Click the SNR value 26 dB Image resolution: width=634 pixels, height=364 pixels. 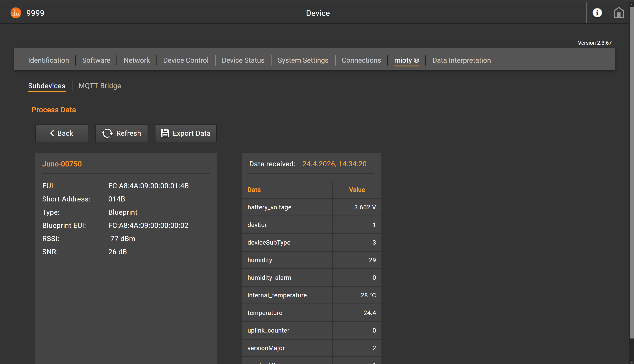click(117, 252)
